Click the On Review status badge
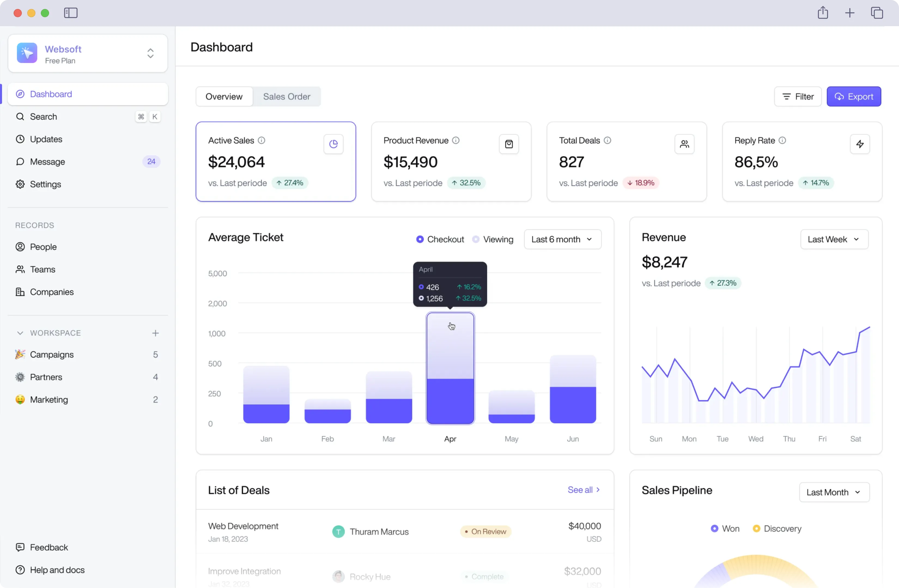This screenshot has width=899, height=588. [x=485, y=532]
